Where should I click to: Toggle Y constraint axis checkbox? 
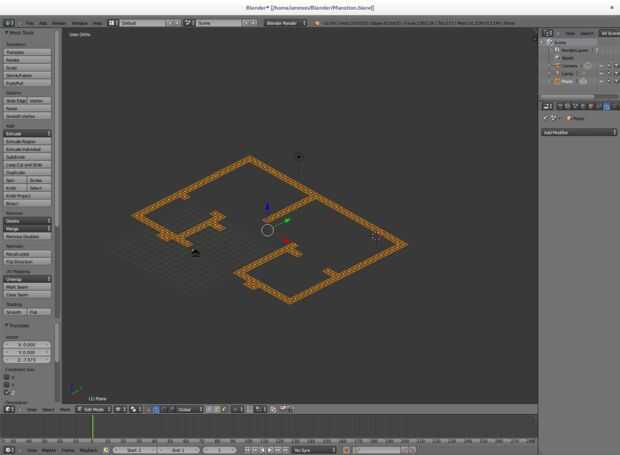(7, 385)
